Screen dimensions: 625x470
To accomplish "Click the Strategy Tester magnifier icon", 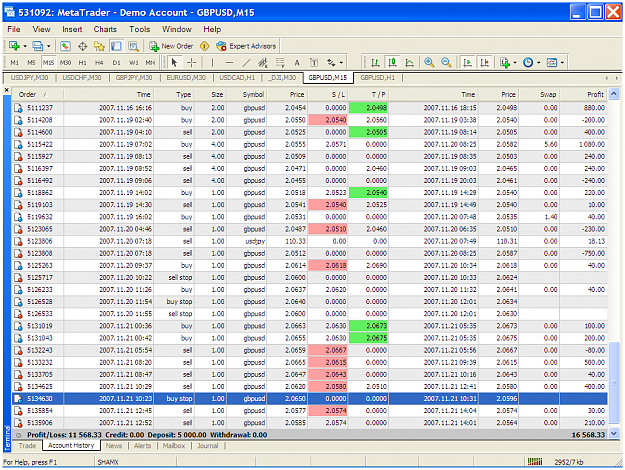I will tap(133, 46).
